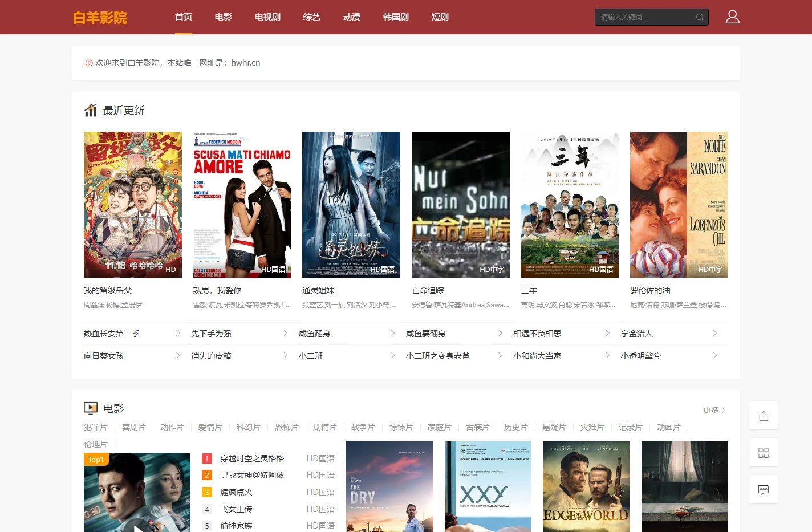
Task: Click the search magnifier icon
Action: pos(700,17)
